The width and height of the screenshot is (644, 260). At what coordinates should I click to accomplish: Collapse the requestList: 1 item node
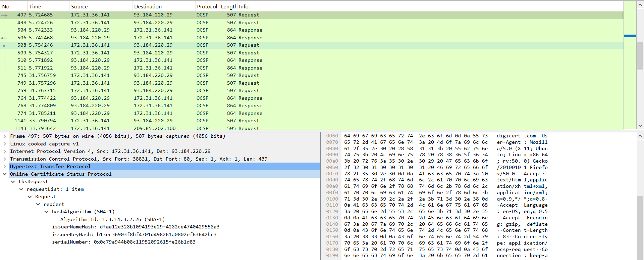(x=21, y=189)
